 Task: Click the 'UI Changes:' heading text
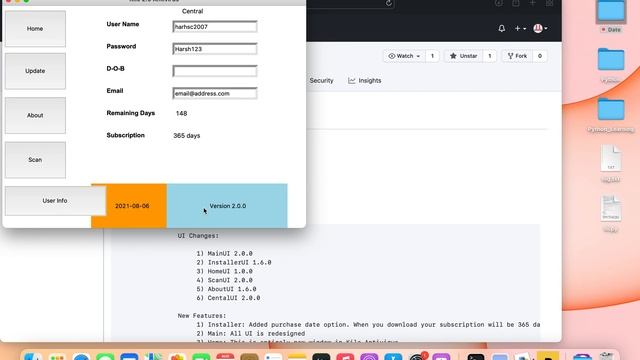point(198,236)
